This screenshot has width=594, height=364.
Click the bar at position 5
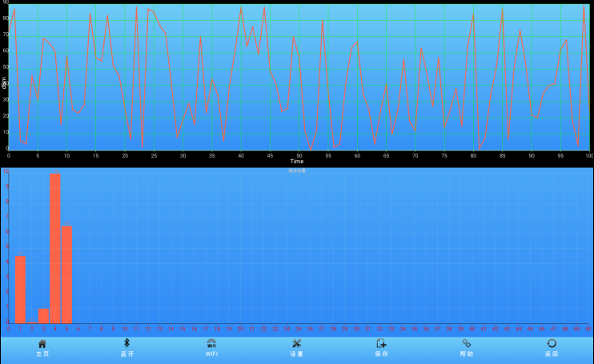point(67,274)
